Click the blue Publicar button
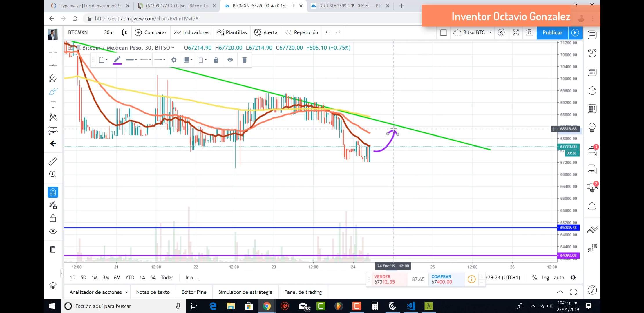 [552, 32]
